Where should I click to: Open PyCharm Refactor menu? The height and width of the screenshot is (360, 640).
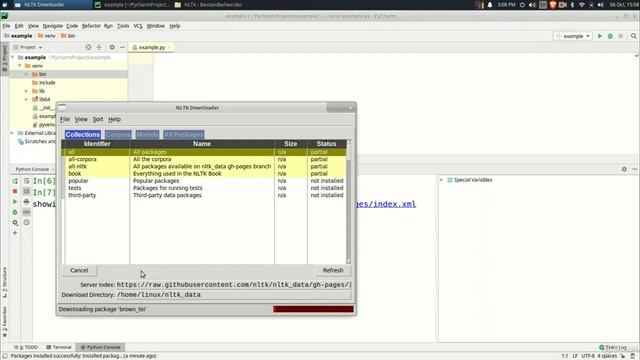click(91, 26)
